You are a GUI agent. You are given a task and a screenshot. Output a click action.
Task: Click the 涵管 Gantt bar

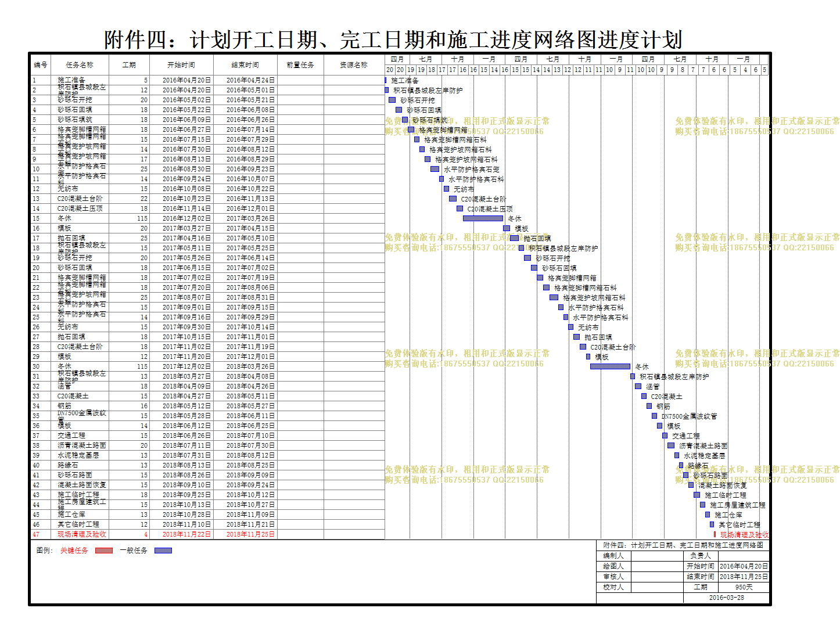(x=638, y=386)
